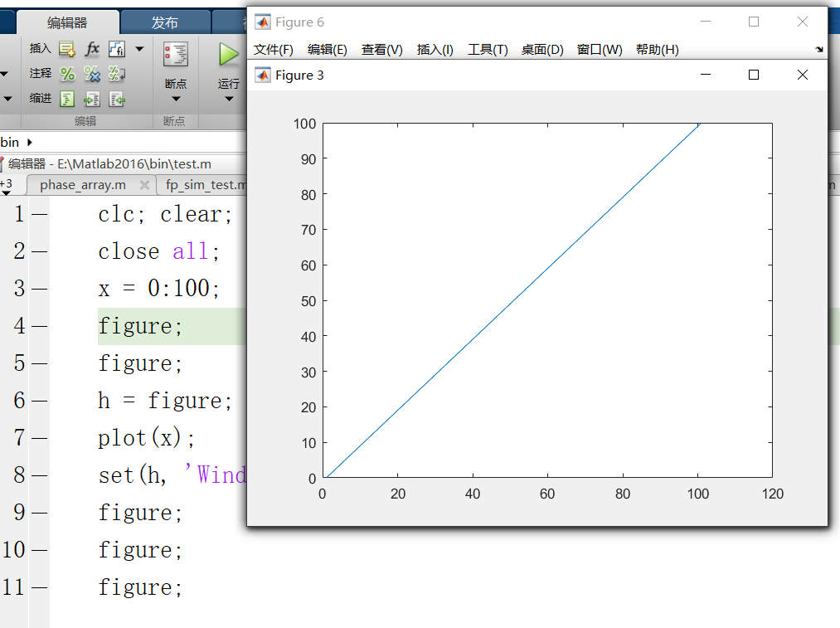The width and height of the screenshot is (840, 628).
Task: Click the comment percent icon
Action: tap(67, 74)
